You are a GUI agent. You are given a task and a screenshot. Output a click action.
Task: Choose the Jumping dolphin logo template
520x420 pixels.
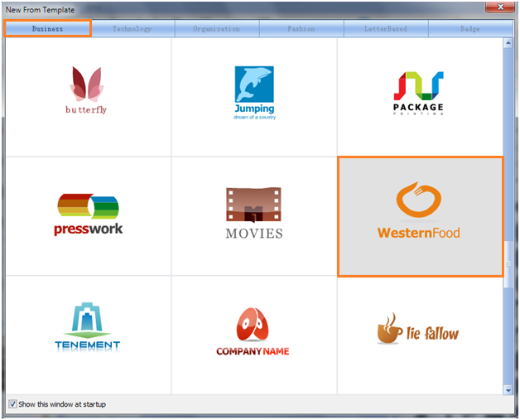point(254,97)
